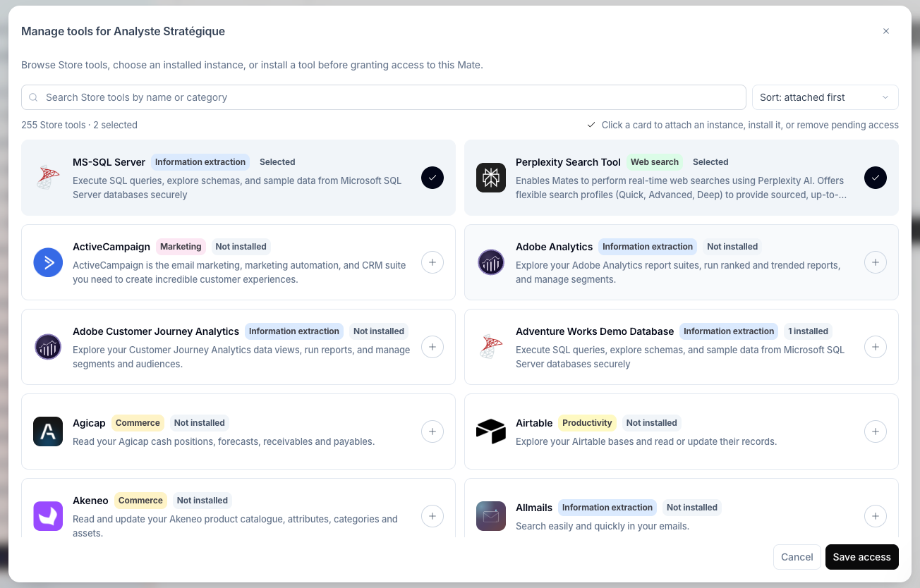Click the Allmails envelope icon
The width and height of the screenshot is (920, 588).
(491, 516)
